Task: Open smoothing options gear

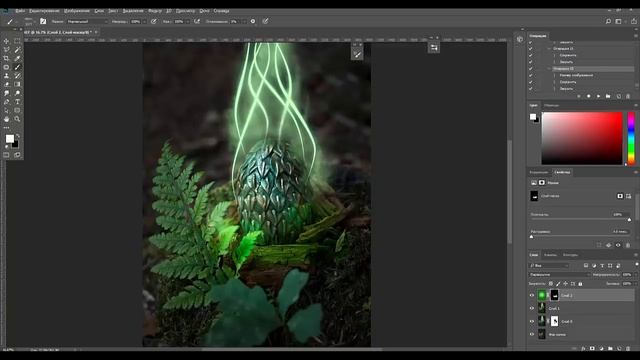Action: (x=253, y=21)
